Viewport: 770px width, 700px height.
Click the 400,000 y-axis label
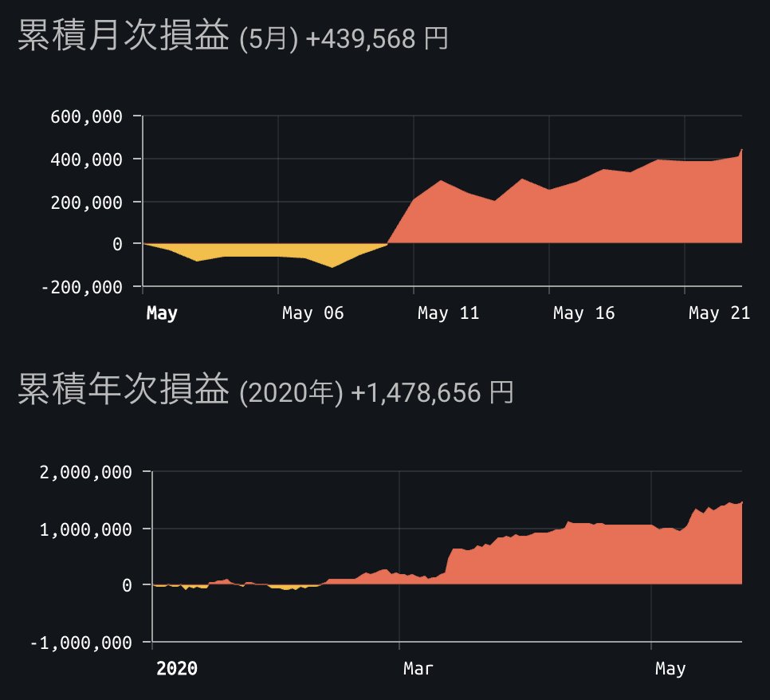click(x=86, y=159)
